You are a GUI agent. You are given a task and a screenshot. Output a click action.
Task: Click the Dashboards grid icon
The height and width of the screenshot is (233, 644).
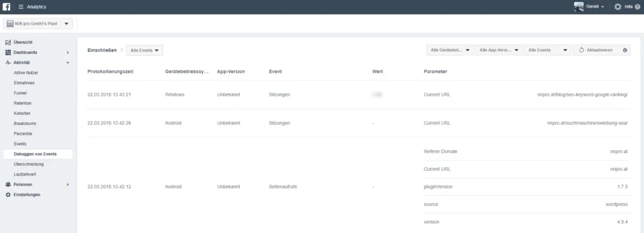pos(8,53)
